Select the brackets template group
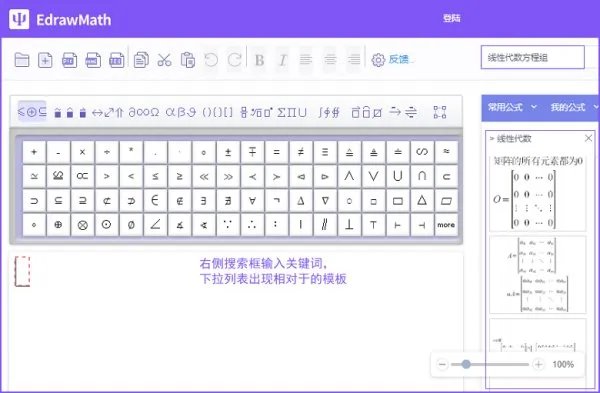The image size is (600, 393). pyautogui.click(x=217, y=113)
